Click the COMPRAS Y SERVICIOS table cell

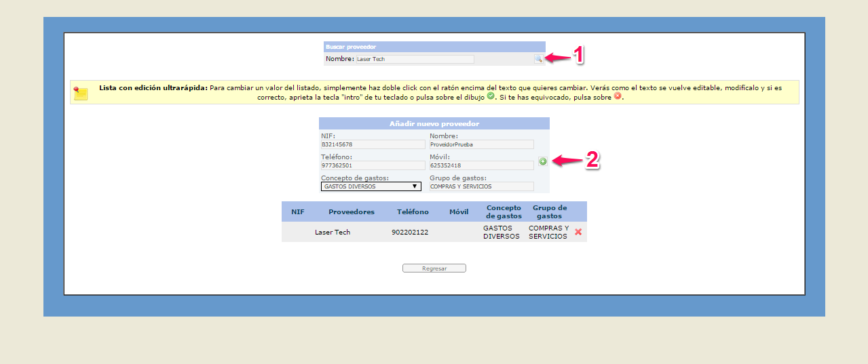[x=548, y=232]
